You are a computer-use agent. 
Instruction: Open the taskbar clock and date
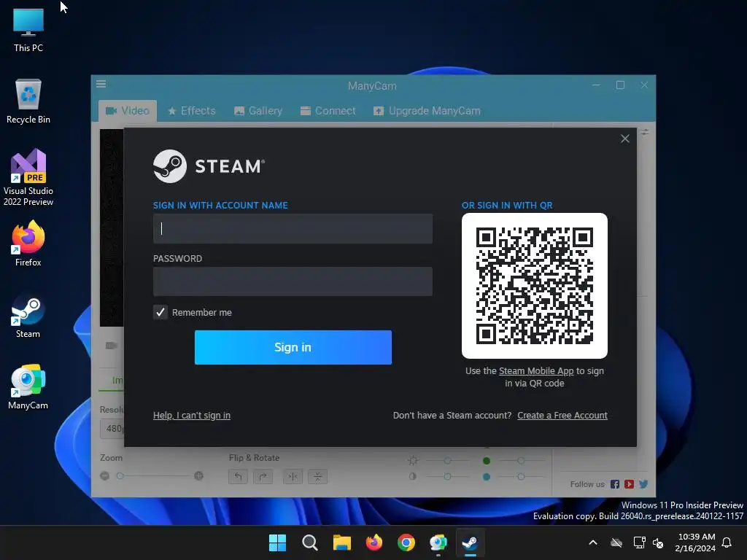(x=695, y=542)
